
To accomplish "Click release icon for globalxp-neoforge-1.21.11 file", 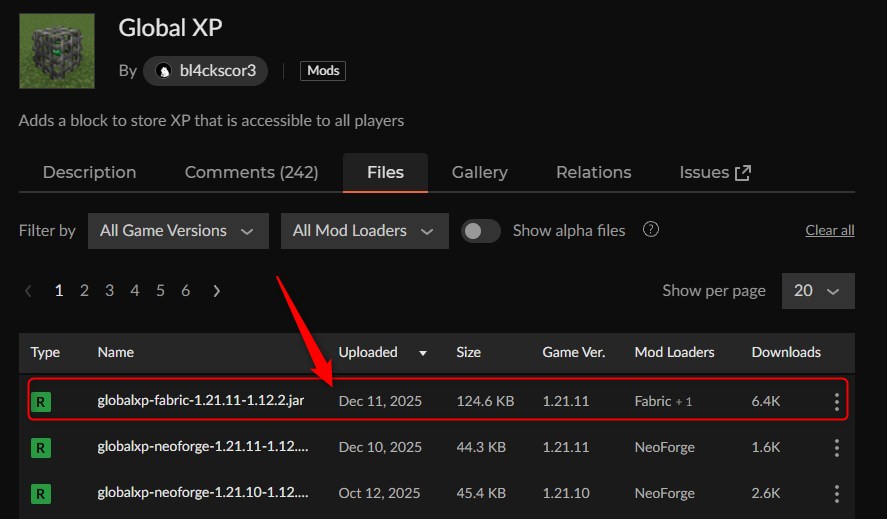I will 41,448.
